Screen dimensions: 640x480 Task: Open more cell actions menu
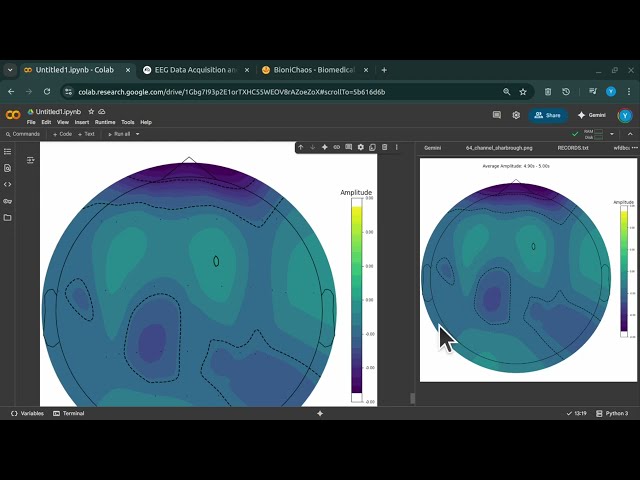tap(396, 147)
